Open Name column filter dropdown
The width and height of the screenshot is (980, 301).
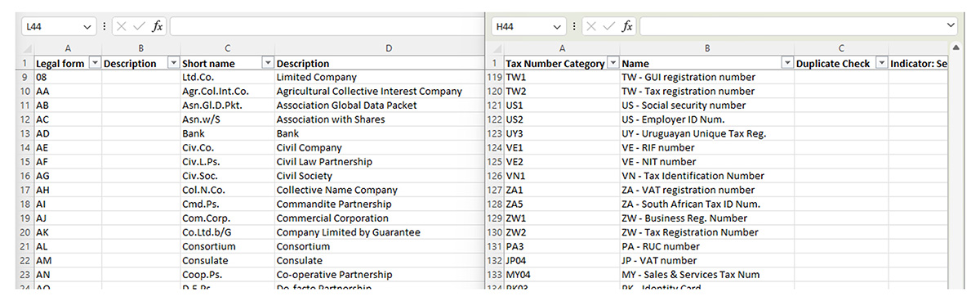click(x=787, y=63)
